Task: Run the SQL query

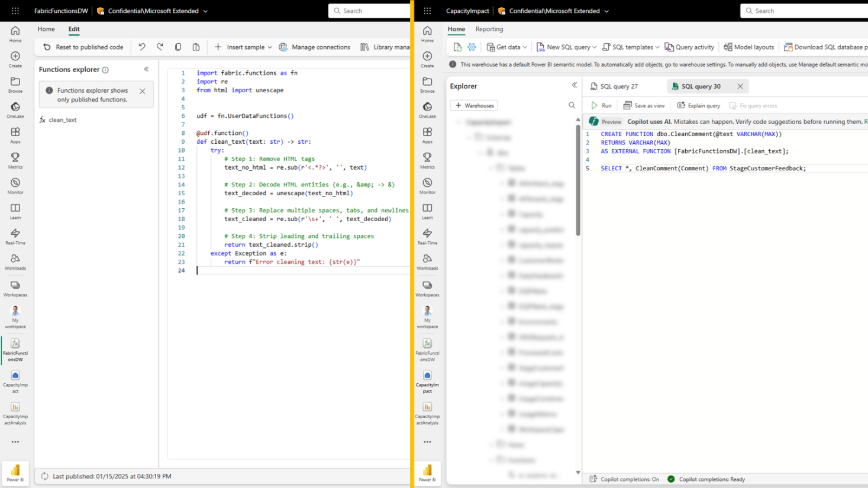Action: [601, 105]
